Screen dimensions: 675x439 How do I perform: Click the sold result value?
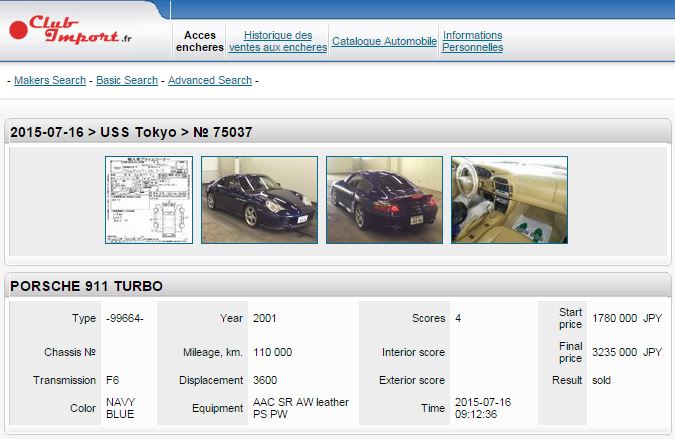click(601, 380)
